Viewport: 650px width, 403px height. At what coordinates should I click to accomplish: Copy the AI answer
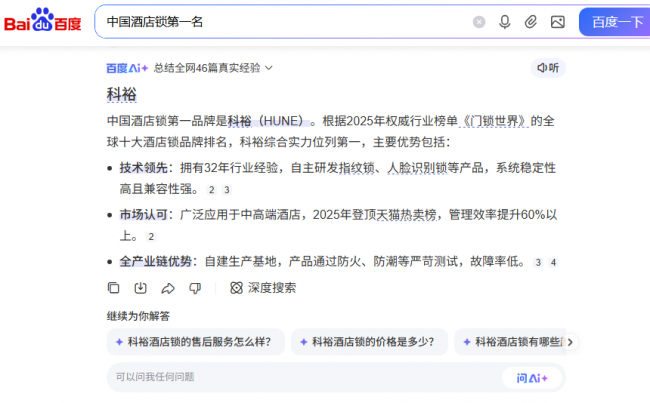click(x=113, y=288)
